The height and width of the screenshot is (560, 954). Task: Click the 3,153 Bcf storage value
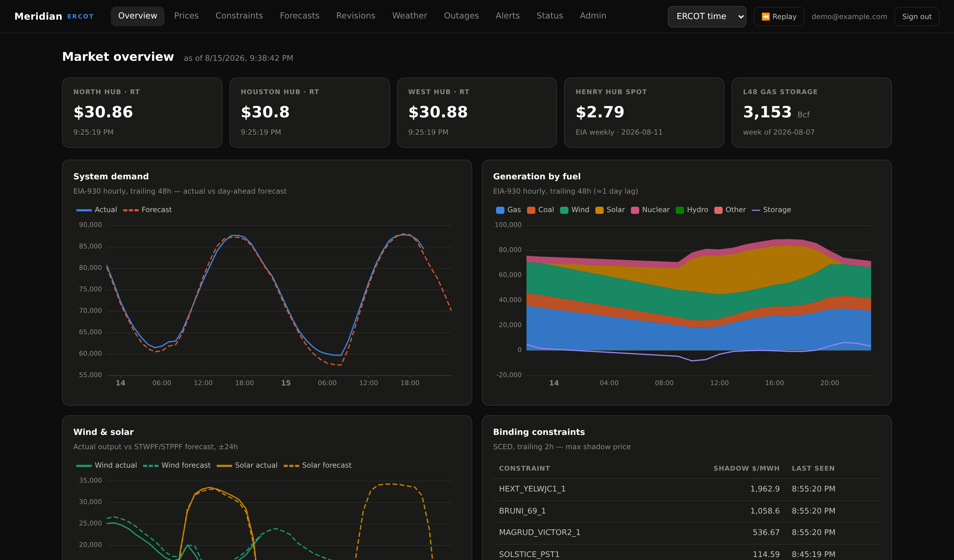(x=776, y=112)
